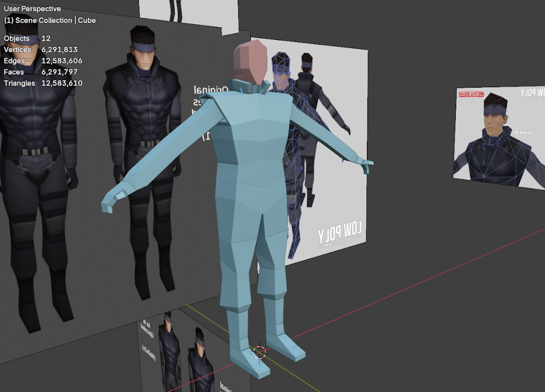
Task: Select the pink low-poly head mesh
Action: tap(250, 62)
